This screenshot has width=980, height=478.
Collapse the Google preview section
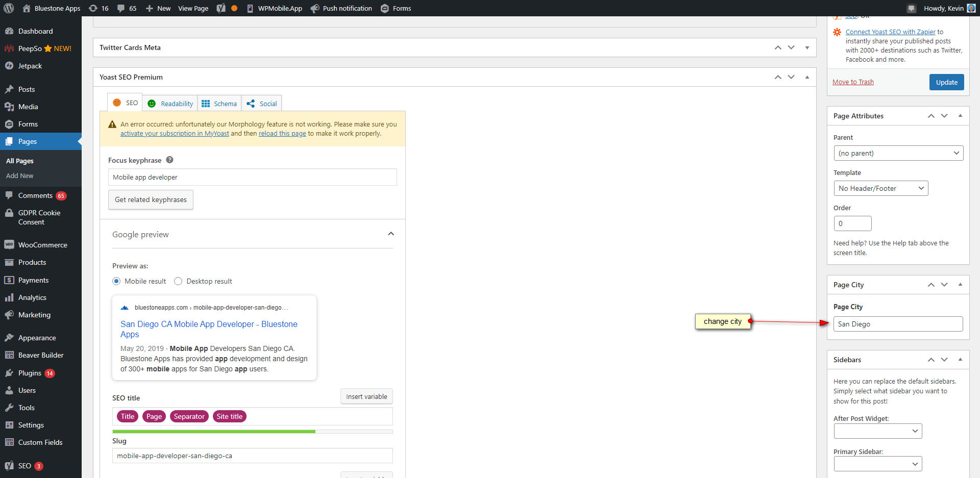pyautogui.click(x=391, y=234)
